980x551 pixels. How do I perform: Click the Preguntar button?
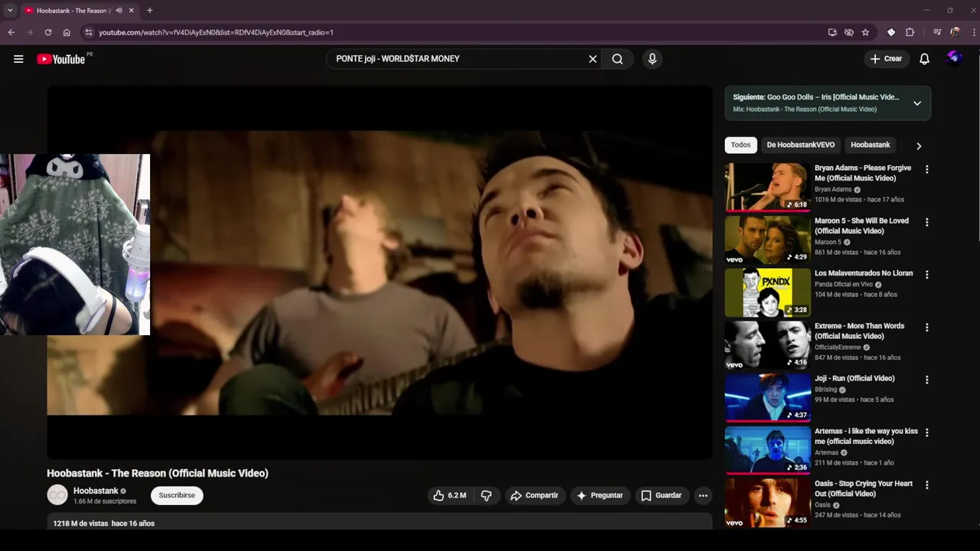click(x=599, y=496)
